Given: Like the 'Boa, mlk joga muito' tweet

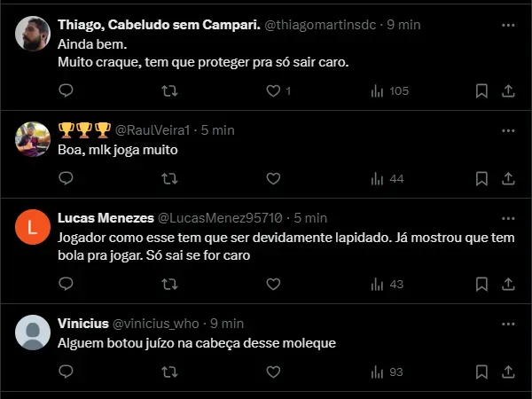Looking at the screenshot, I should (273, 178).
